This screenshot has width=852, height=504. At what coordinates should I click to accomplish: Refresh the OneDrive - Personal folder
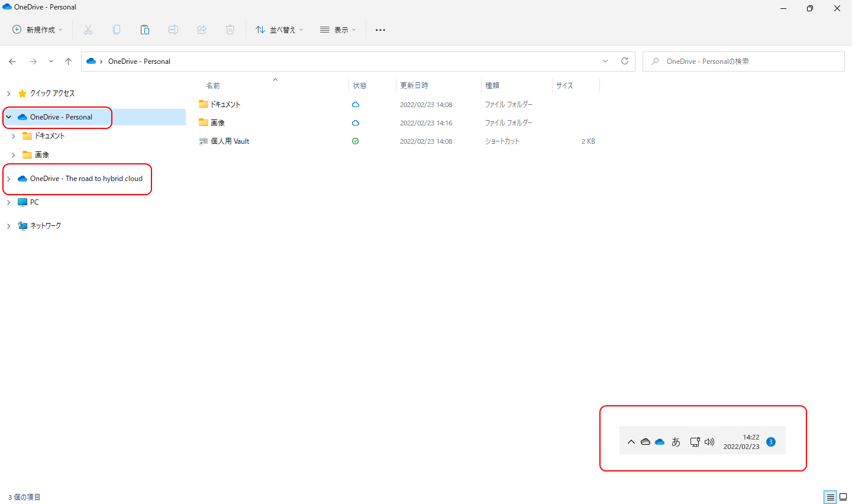click(625, 61)
